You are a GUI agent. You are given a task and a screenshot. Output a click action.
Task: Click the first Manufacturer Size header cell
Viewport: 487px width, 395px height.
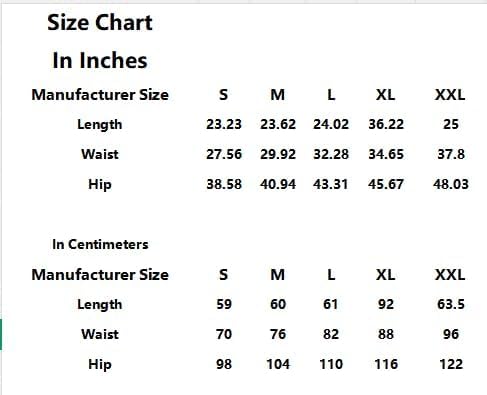[x=100, y=95]
